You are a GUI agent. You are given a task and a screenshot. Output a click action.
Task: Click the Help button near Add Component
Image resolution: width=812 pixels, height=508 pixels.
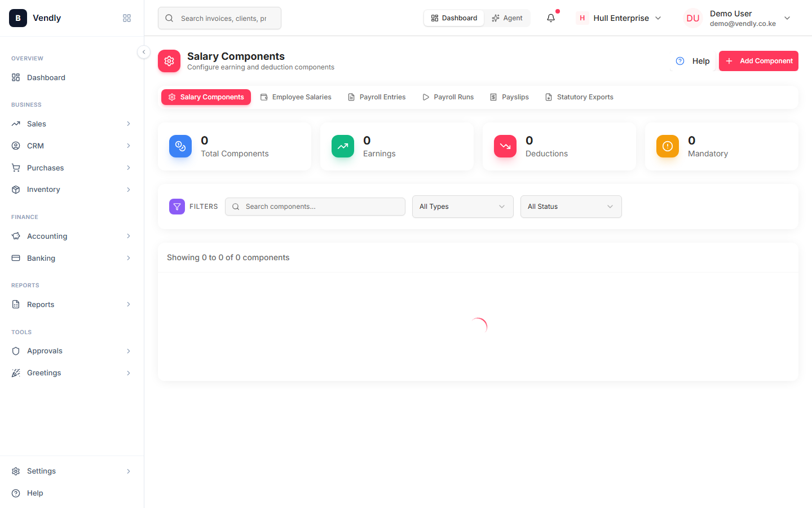[693, 61]
